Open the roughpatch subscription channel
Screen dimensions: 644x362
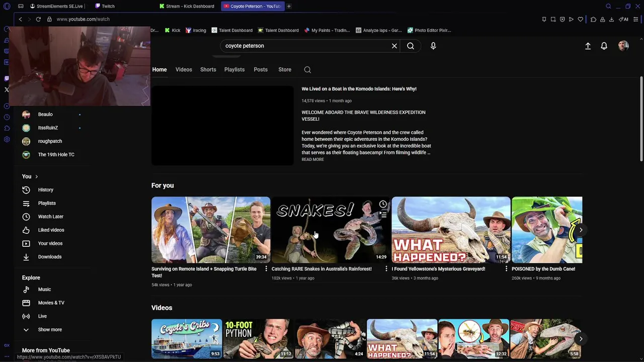(50, 141)
